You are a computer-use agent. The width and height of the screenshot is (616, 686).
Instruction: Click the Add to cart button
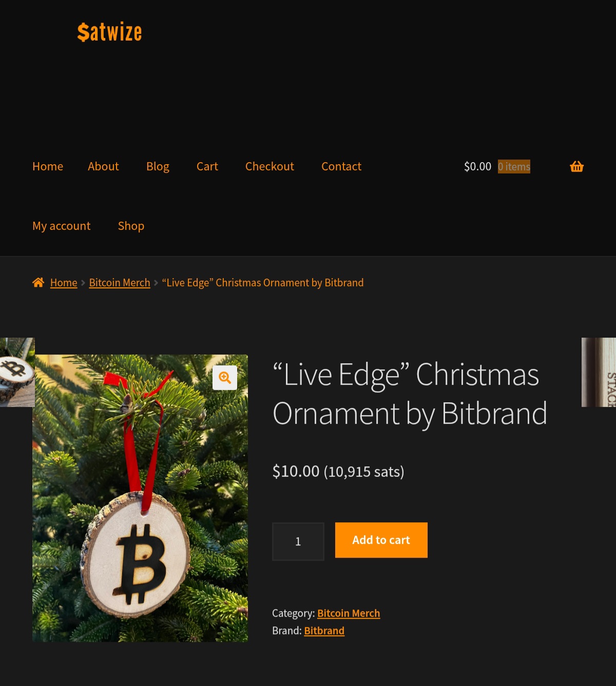tap(381, 540)
